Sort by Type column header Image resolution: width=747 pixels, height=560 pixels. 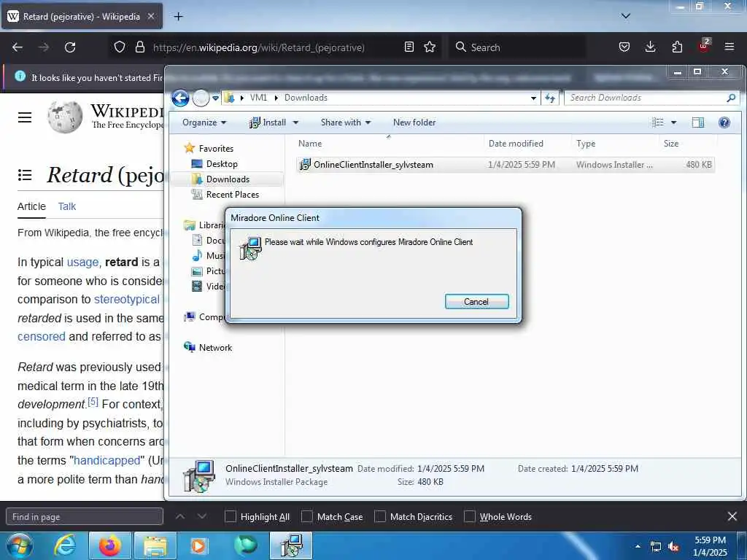[x=616, y=144]
